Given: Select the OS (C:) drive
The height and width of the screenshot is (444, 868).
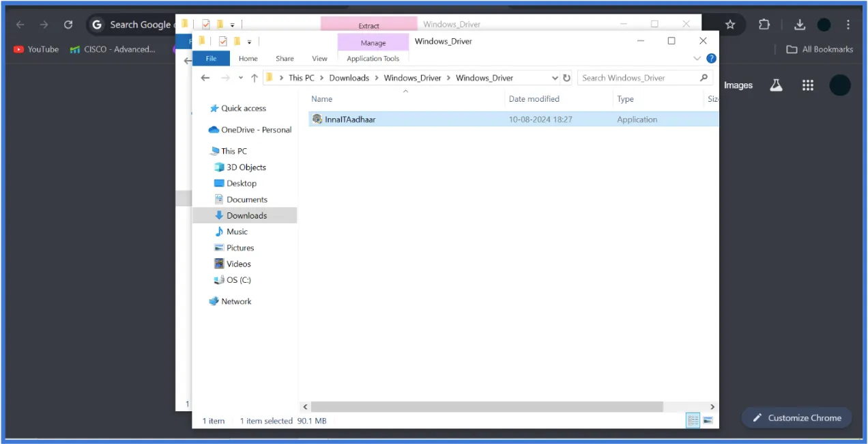Looking at the screenshot, I should pyautogui.click(x=233, y=280).
